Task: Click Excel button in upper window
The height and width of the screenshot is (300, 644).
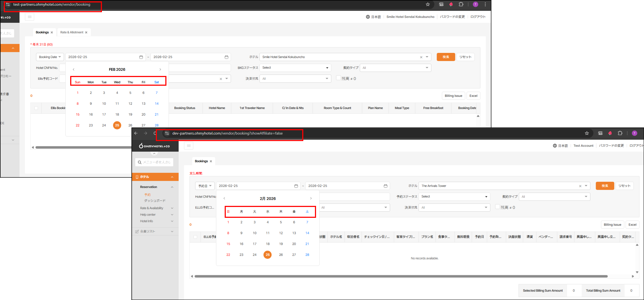Action: (473, 96)
